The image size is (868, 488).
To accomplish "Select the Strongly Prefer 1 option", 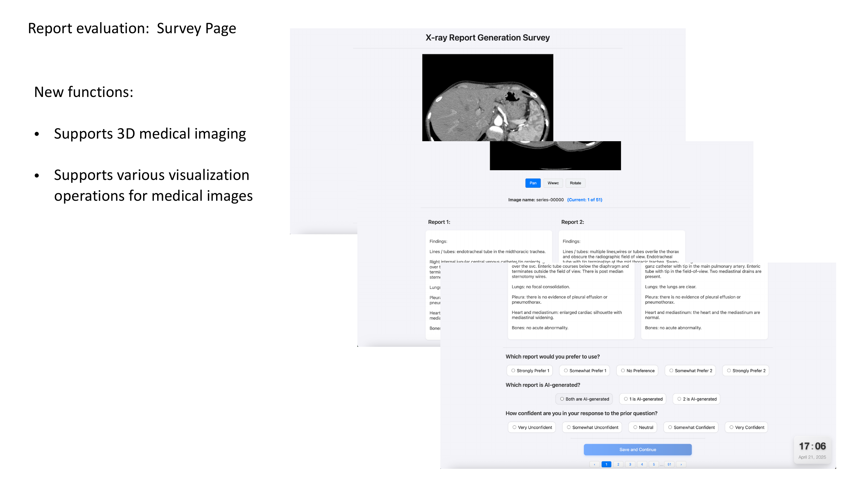I will pyautogui.click(x=530, y=371).
